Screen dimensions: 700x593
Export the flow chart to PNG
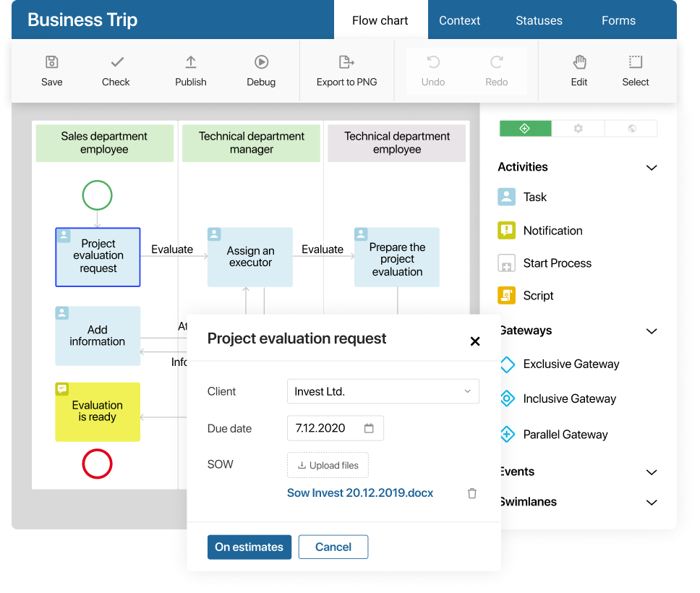[x=346, y=63]
